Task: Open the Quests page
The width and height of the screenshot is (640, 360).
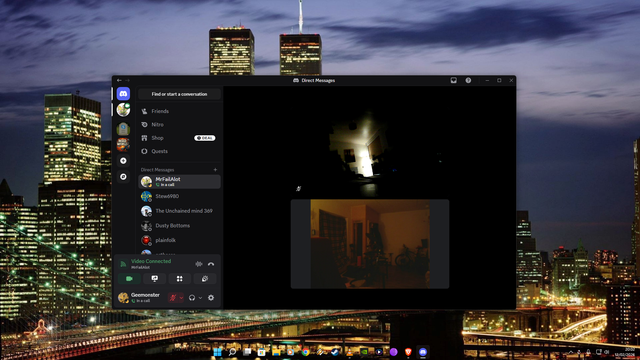Action: pyautogui.click(x=180, y=151)
